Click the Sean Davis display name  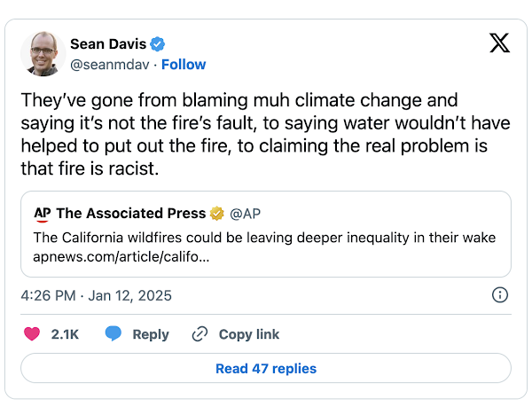pos(108,44)
